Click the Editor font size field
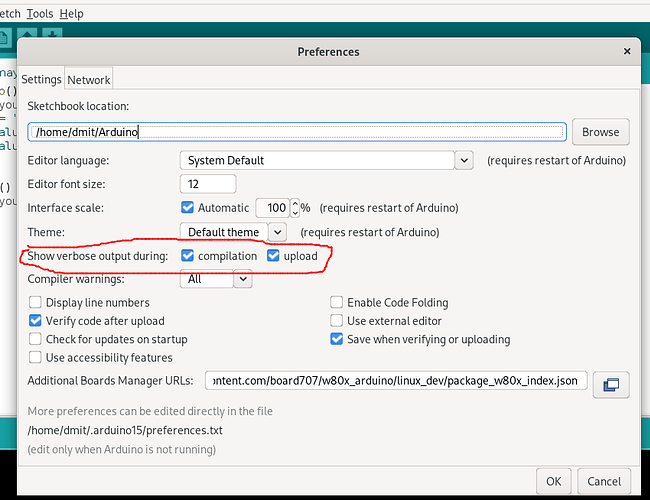This screenshot has height=500, width=650. coord(208,184)
